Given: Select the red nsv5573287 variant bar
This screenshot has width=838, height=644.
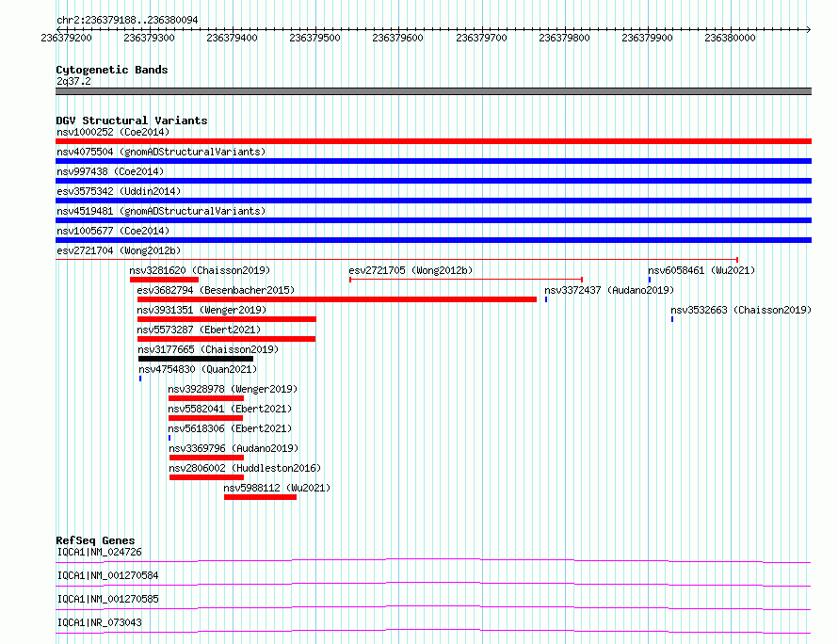Looking at the screenshot, I should point(226,339).
